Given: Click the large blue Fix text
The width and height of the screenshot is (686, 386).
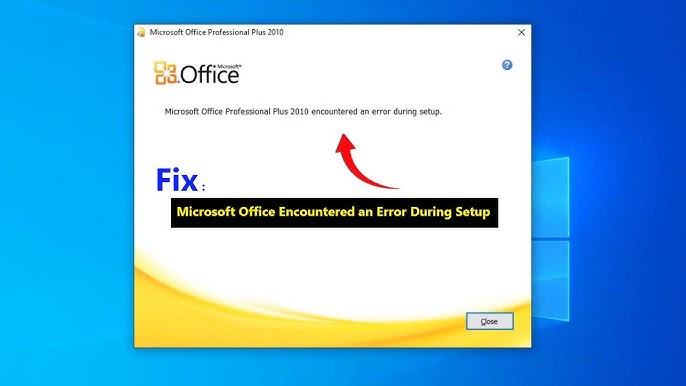Looking at the screenshot, I should [177, 179].
